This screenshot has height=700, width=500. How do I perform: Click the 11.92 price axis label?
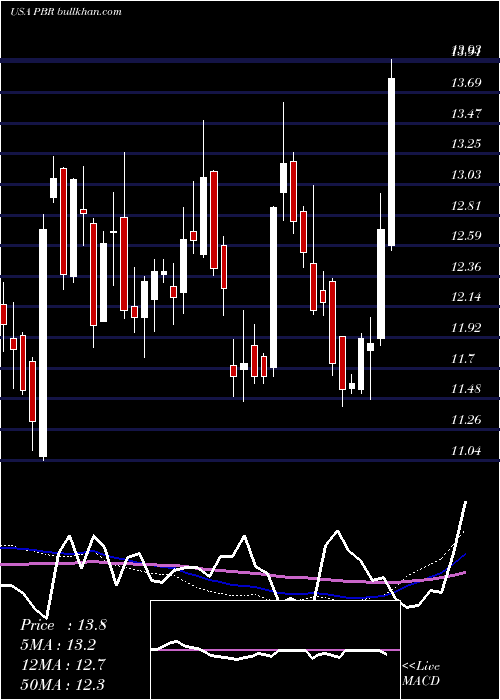pyautogui.click(x=466, y=328)
